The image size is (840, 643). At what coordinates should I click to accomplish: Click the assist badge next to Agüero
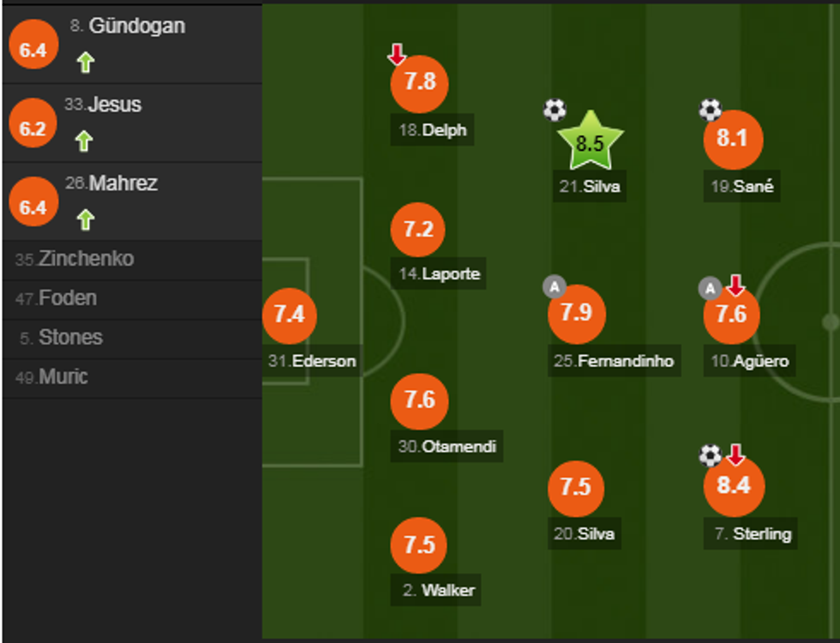click(x=709, y=288)
